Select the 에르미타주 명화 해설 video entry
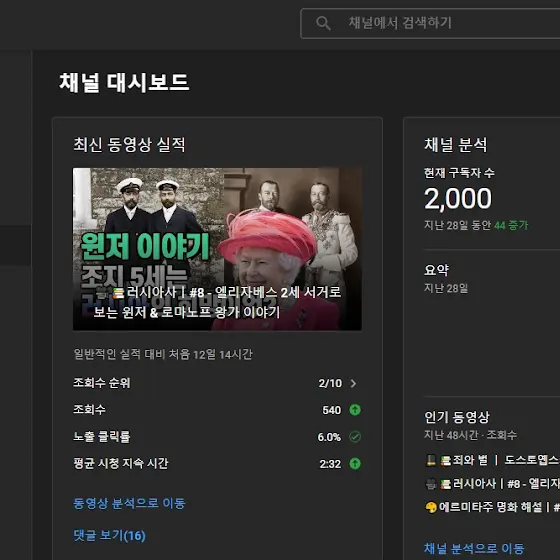The height and width of the screenshot is (560, 560). point(492,507)
